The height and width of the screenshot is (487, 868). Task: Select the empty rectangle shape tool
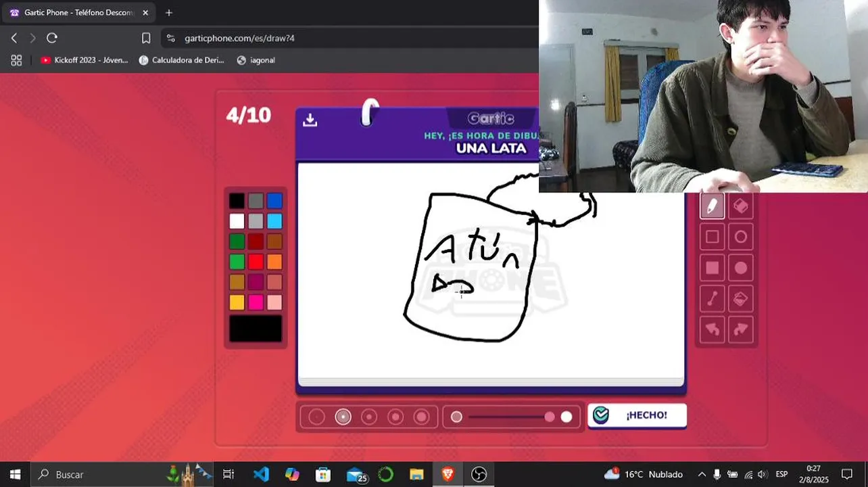(712, 237)
